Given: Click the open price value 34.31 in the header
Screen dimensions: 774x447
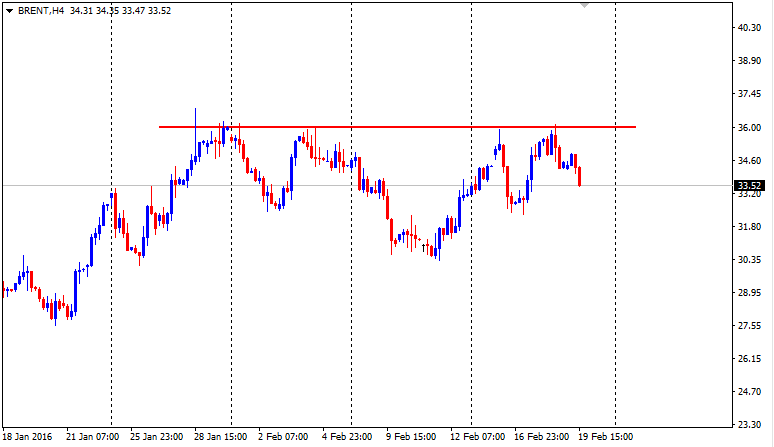Looking at the screenshot, I should [81, 10].
